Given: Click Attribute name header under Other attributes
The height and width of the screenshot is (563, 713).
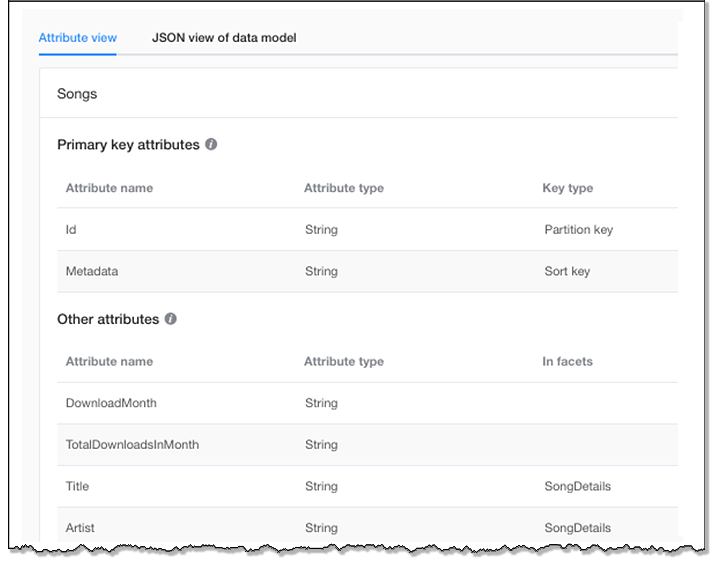Looking at the screenshot, I should (109, 362).
